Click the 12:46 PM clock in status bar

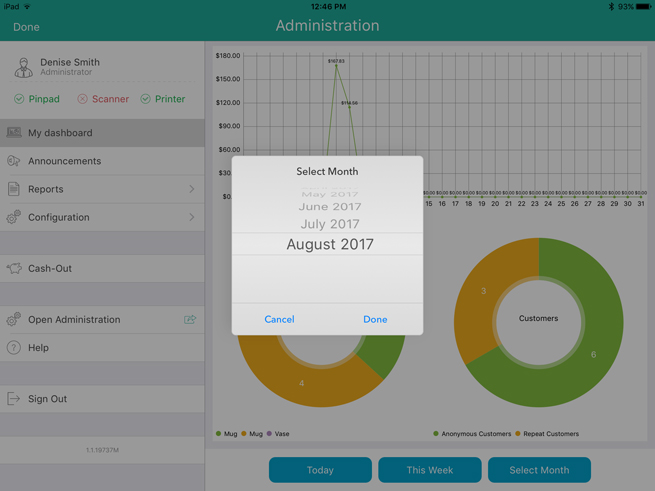[328, 7]
